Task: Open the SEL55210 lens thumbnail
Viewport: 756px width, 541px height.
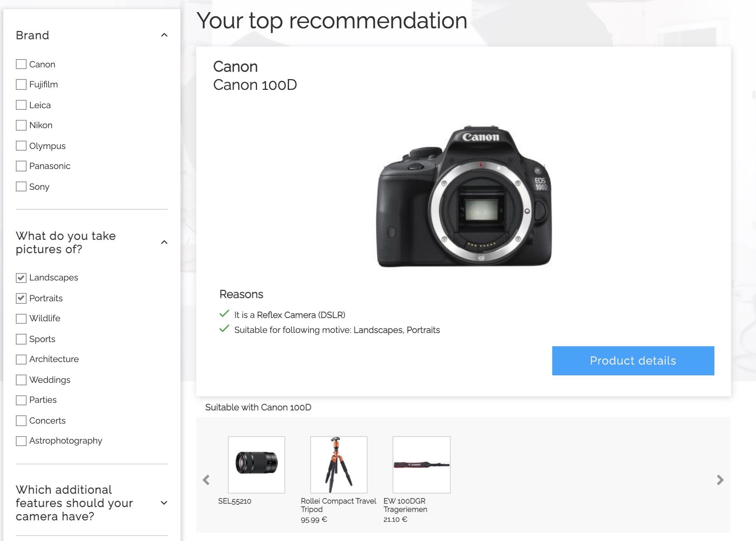Action: pyautogui.click(x=257, y=464)
